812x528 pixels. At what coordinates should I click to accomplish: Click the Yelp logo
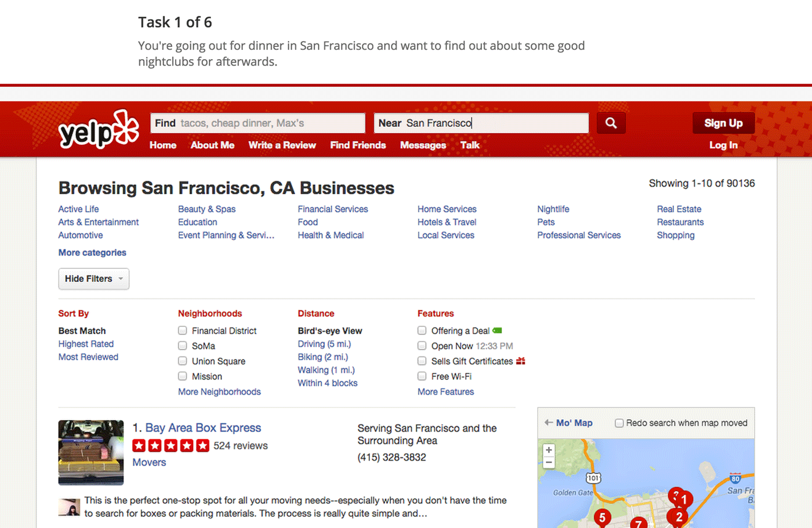click(x=99, y=129)
